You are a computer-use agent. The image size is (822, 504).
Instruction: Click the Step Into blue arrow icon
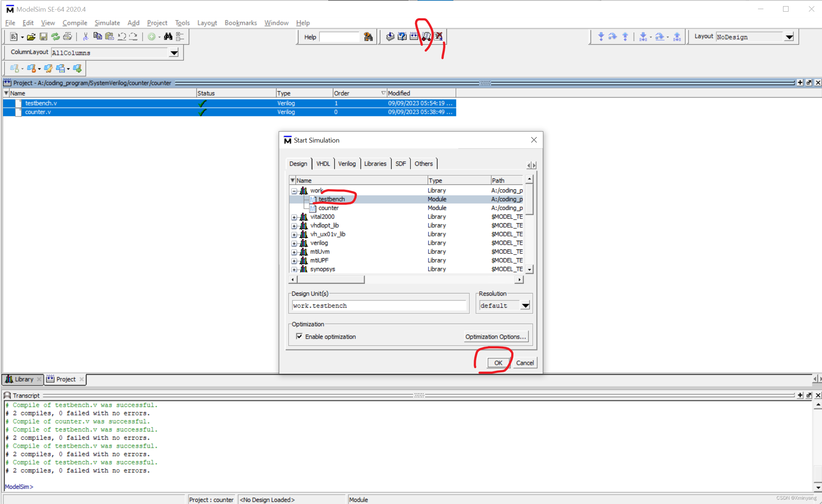(601, 37)
